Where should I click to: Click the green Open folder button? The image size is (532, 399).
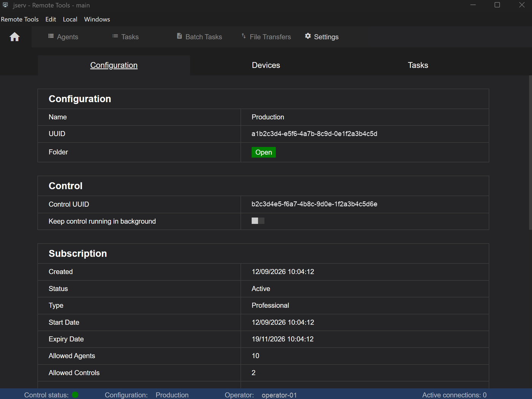click(x=264, y=152)
